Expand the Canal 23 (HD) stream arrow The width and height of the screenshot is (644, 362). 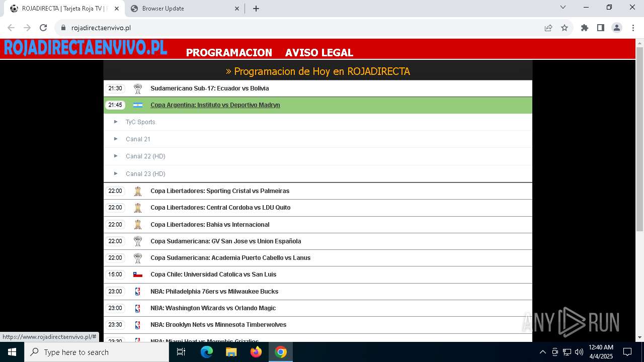tap(116, 173)
